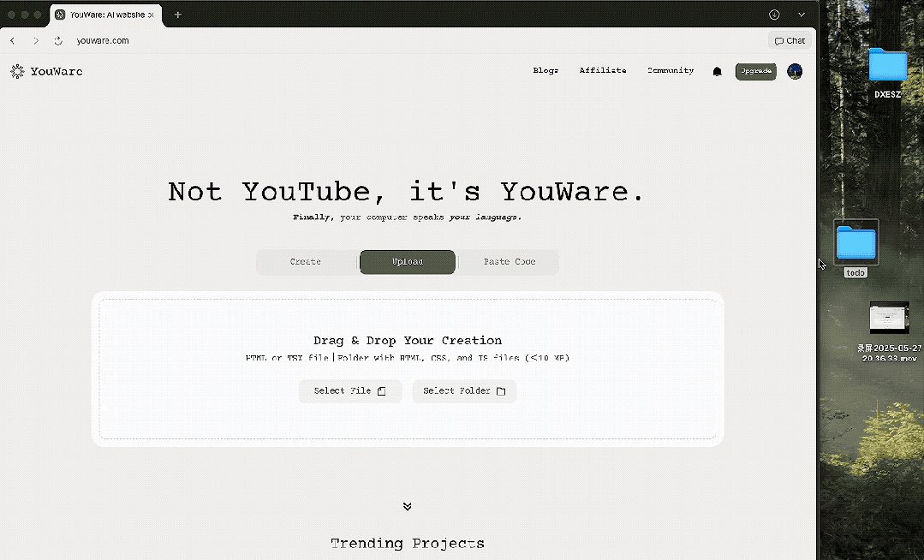Select the todo desktop folder
This screenshot has height=560, width=924.
point(855,243)
